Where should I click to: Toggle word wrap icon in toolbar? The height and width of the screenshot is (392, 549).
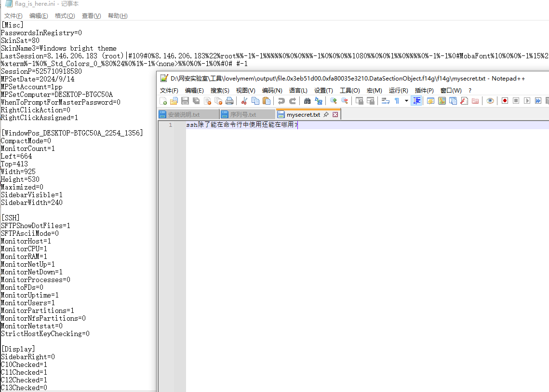point(386,101)
